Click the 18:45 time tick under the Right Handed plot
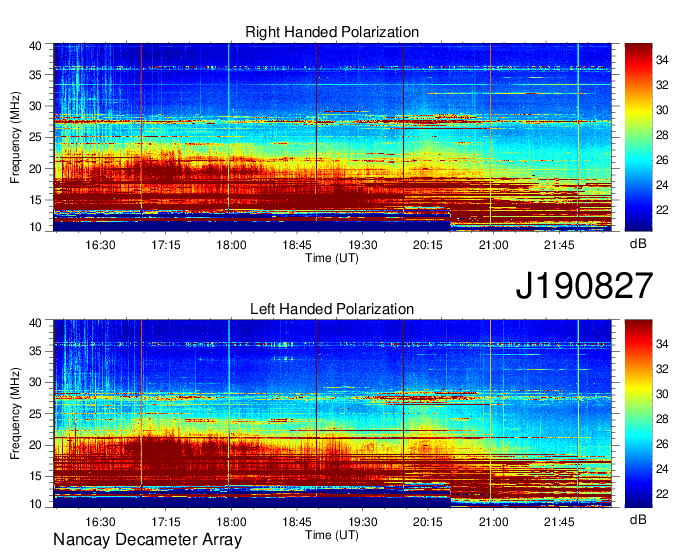 [x=297, y=245]
